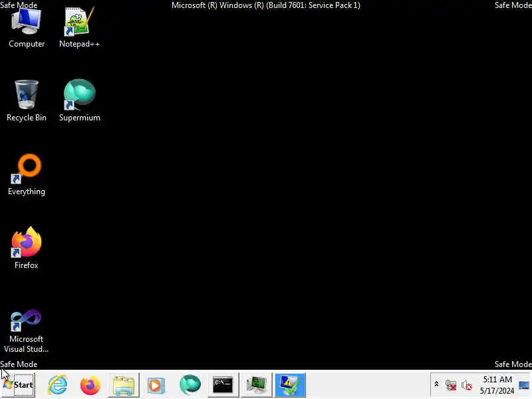532x399 pixels.
Task: Show hidden tray icons
Action: [436, 384]
